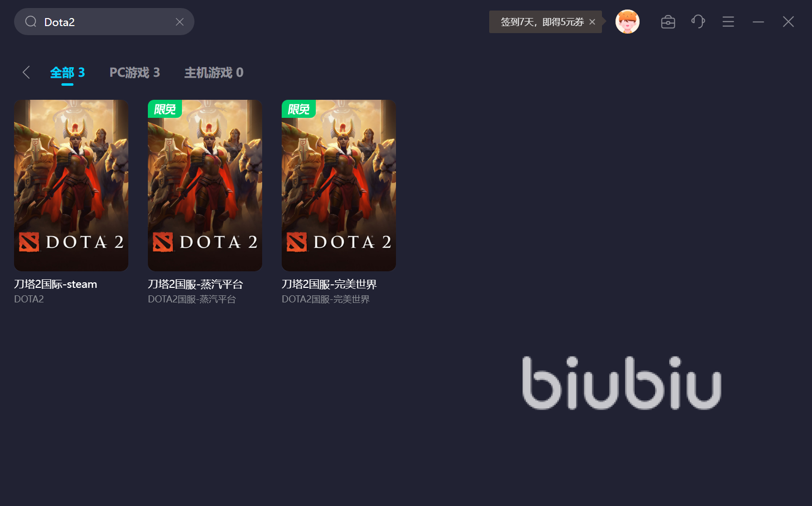Viewport: 812px width, 506px height.
Task: Open the hamburger menu
Action: (728, 22)
